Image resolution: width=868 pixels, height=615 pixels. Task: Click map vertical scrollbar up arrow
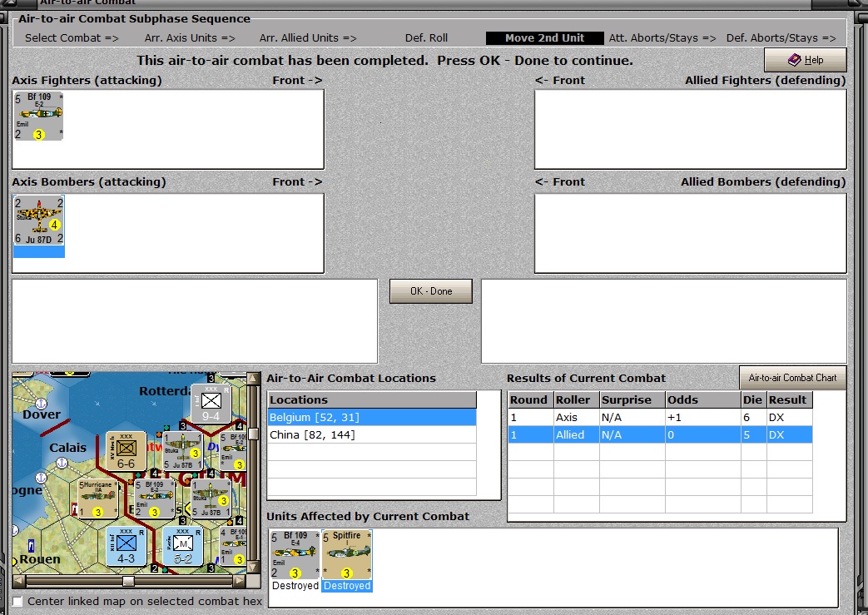253,379
